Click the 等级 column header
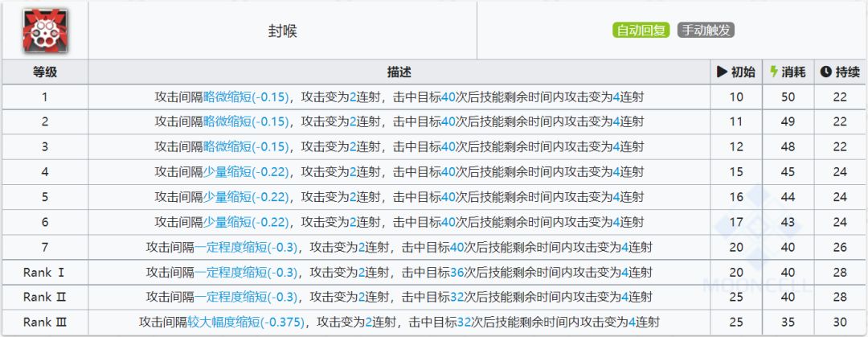 pos(44,72)
